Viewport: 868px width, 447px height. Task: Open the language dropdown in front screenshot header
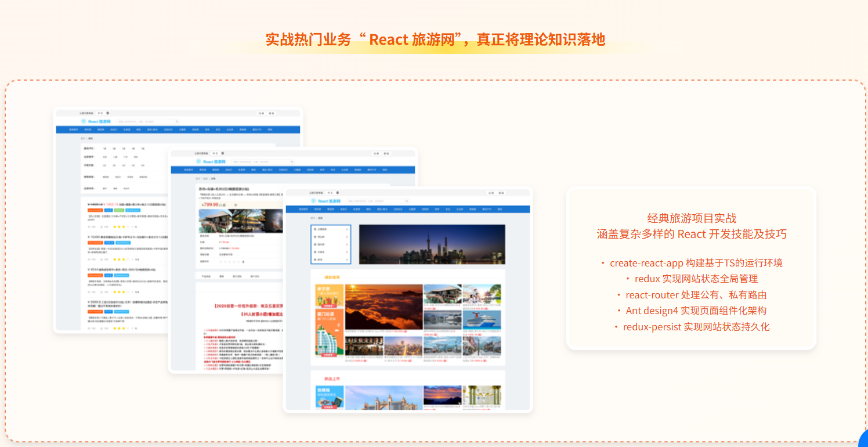[330, 192]
